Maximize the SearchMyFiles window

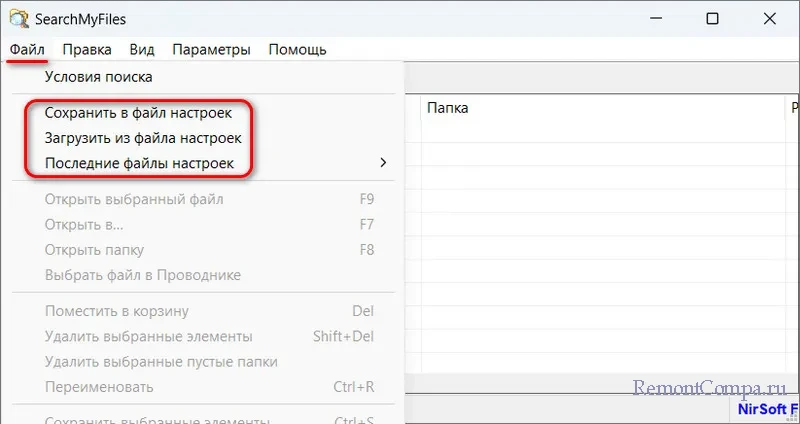(x=712, y=19)
